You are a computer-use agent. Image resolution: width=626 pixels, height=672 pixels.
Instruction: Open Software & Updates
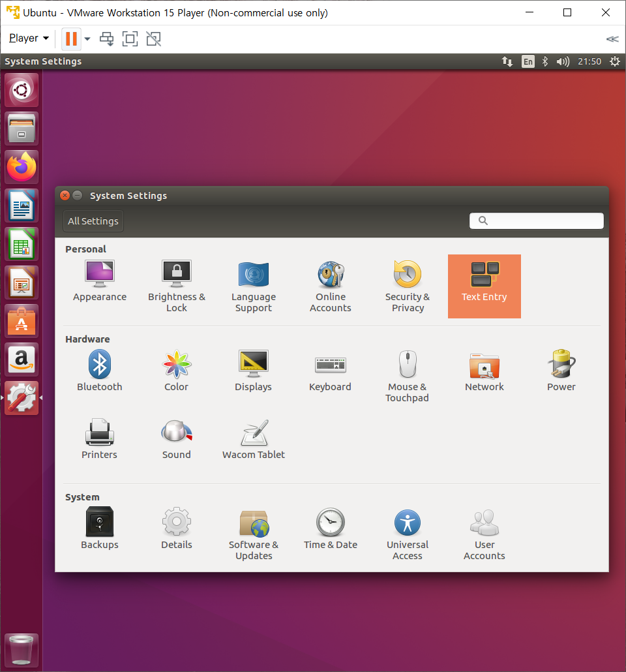(253, 534)
